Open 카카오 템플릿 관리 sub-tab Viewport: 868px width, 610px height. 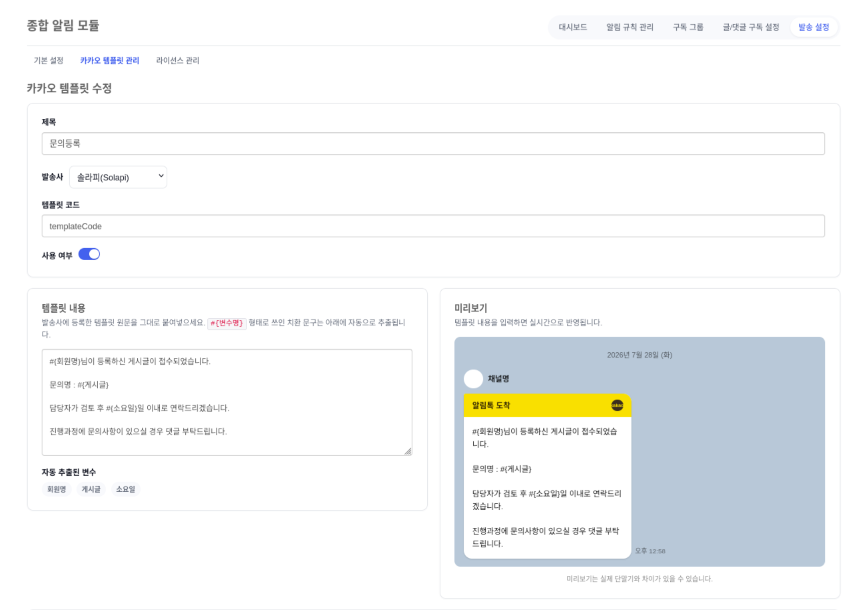110,61
